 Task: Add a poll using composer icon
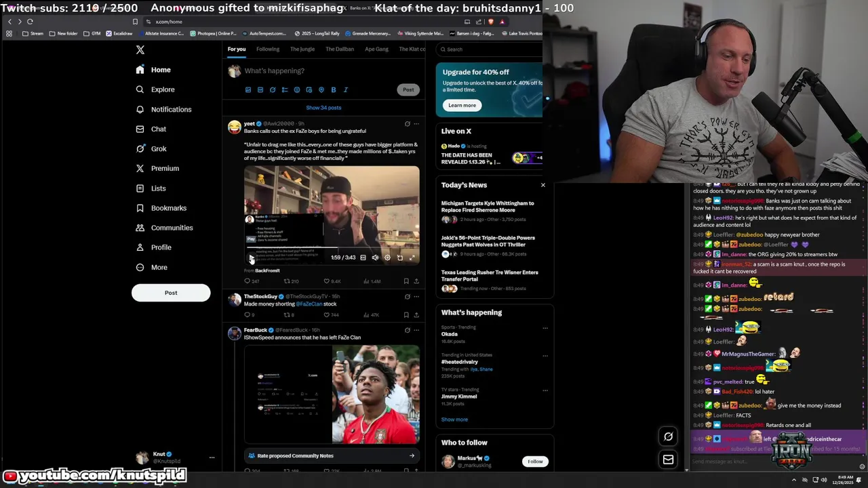coord(285,89)
